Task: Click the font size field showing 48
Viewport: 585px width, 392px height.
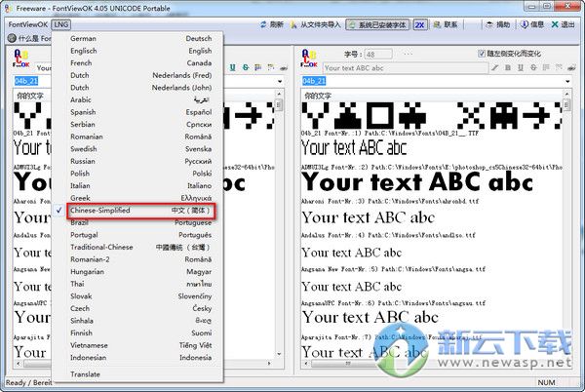Action: pyautogui.click(x=378, y=55)
